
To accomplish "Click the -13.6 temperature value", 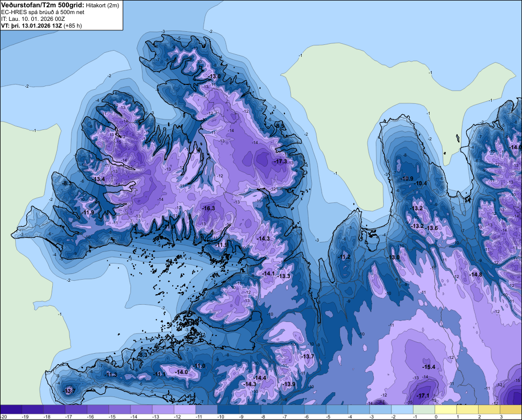I will coord(432,228).
